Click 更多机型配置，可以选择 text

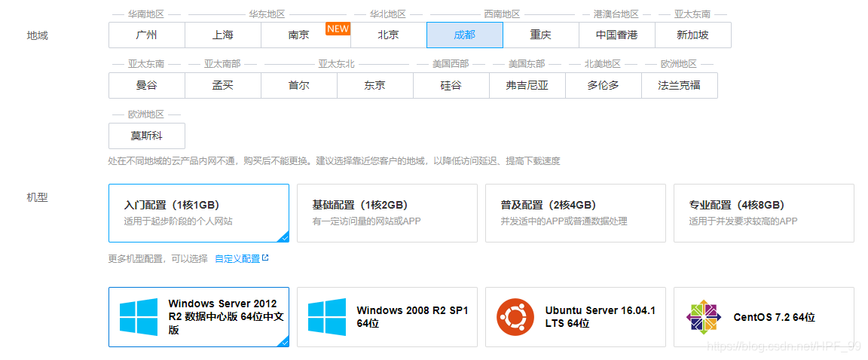tap(158, 258)
